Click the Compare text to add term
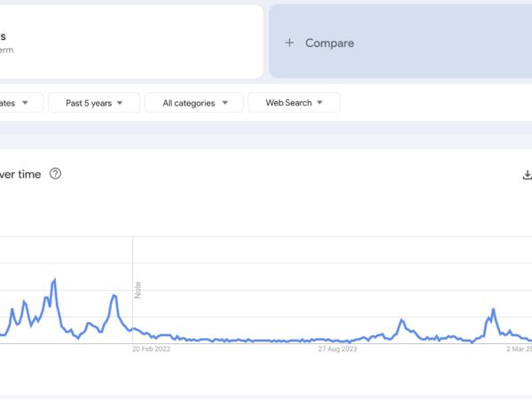The image size is (532, 399). pos(330,43)
